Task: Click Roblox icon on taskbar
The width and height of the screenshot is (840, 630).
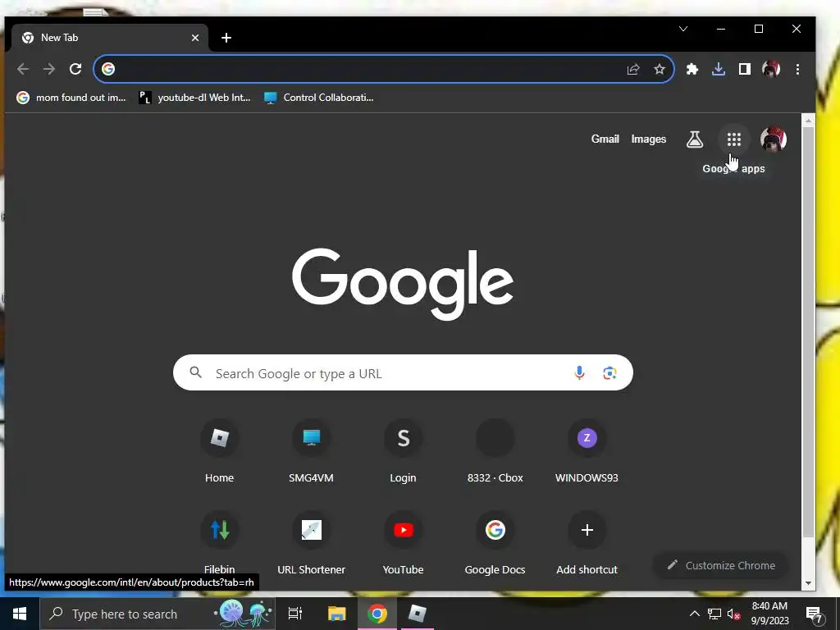Action: 417,614
